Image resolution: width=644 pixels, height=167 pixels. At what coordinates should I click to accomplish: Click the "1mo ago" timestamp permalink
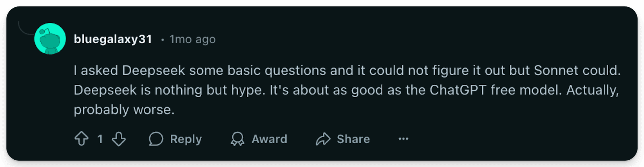pos(192,39)
